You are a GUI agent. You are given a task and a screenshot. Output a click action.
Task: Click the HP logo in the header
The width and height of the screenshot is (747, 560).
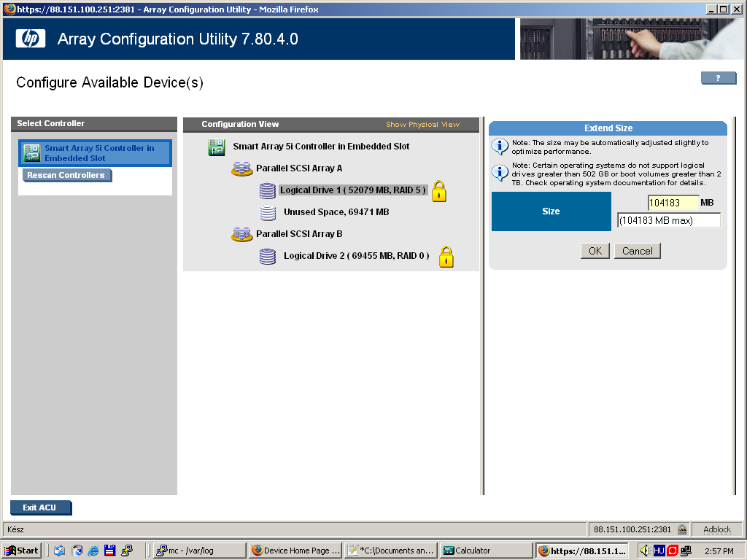coord(31,39)
